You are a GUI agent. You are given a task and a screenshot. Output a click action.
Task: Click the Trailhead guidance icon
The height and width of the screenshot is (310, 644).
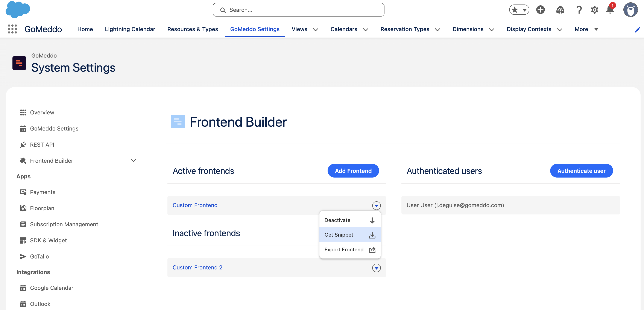[x=560, y=10]
